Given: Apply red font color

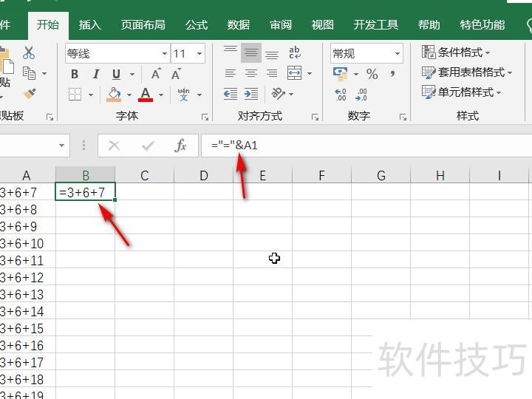Looking at the screenshot, I should pos(146,94).
